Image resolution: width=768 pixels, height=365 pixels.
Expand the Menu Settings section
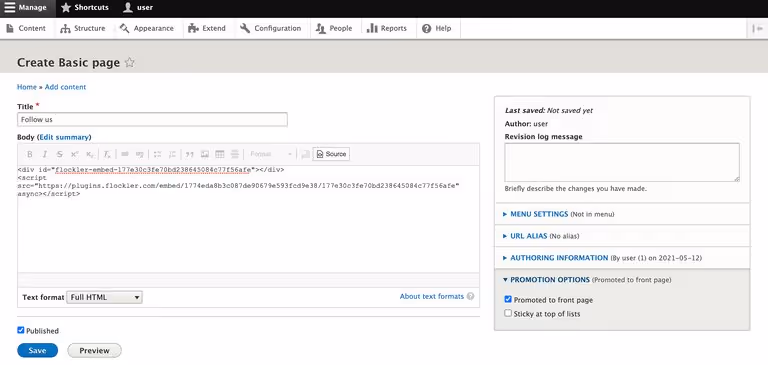[539, 214]
